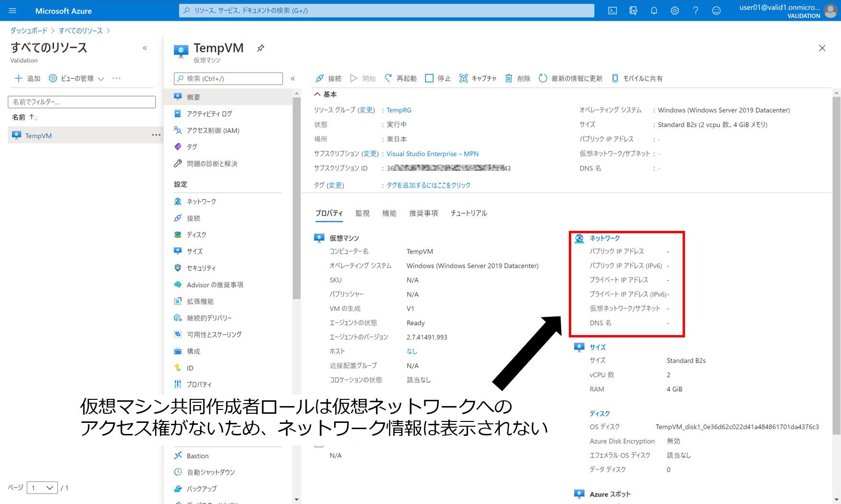The height and width of the screenshot is (504, 841).
Task: Pin TempVM to dashboard
Action: tap(260, 48)
